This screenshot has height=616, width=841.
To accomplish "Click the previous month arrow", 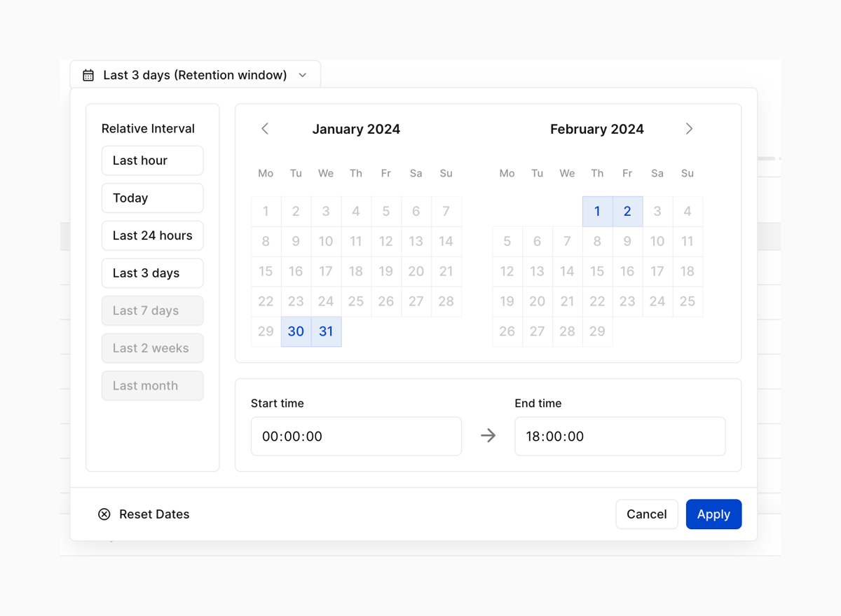I will 265,129.
